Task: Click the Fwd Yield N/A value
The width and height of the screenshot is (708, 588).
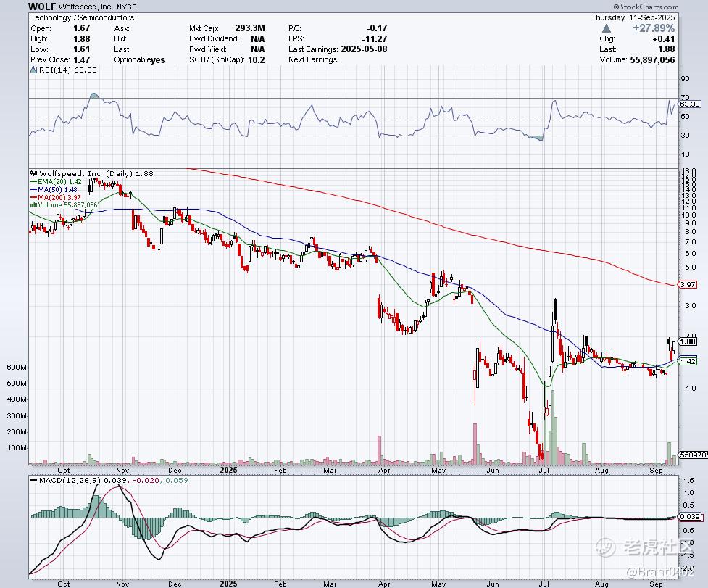Action: (x=258, y=49)
